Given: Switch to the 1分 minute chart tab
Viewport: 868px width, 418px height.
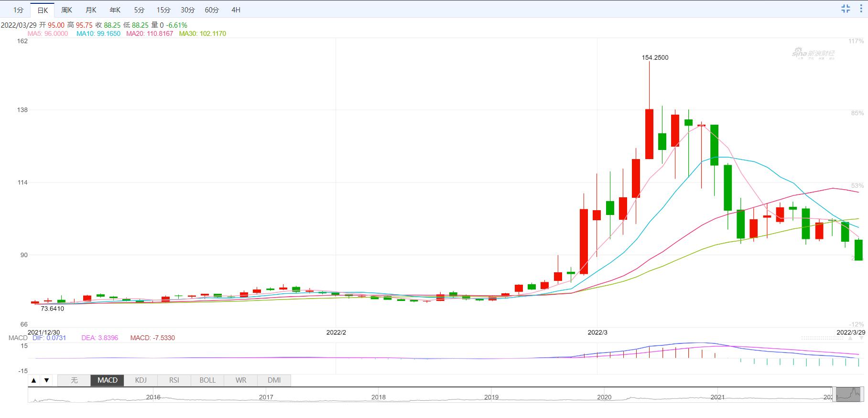Looking at the screenshot, I should (x=18, y=10).
